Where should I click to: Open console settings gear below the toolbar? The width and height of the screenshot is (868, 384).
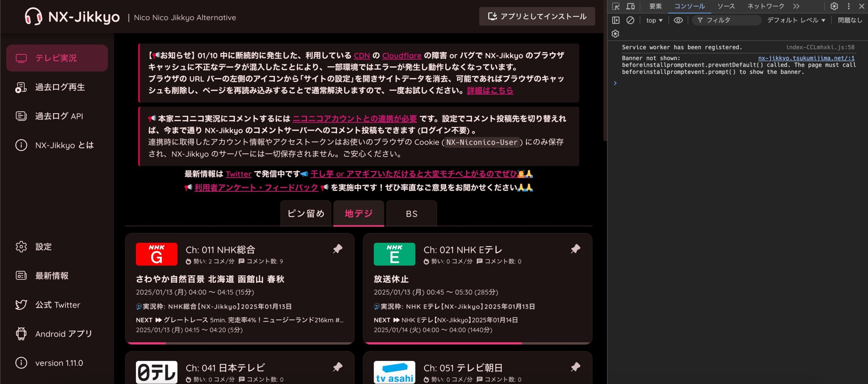[x=615, y=34]
